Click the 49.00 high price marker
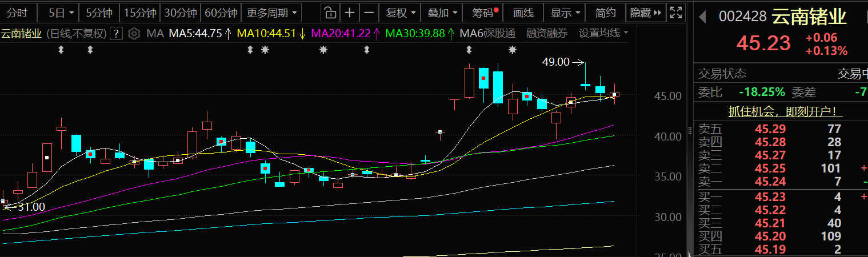Screen dimensions: 868x257 click(555, 62)
